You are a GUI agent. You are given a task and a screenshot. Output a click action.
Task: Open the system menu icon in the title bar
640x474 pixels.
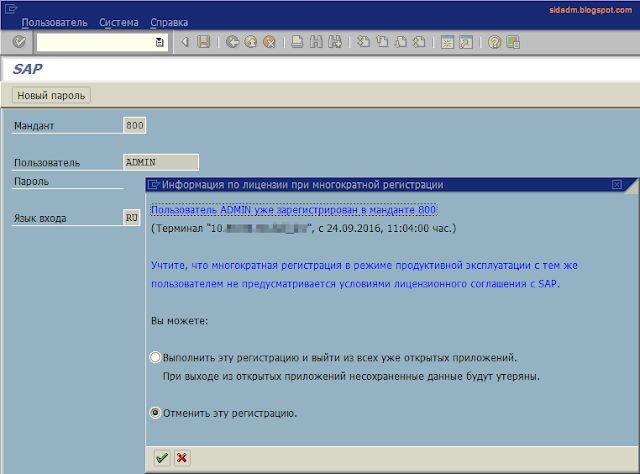click(11, 8)
